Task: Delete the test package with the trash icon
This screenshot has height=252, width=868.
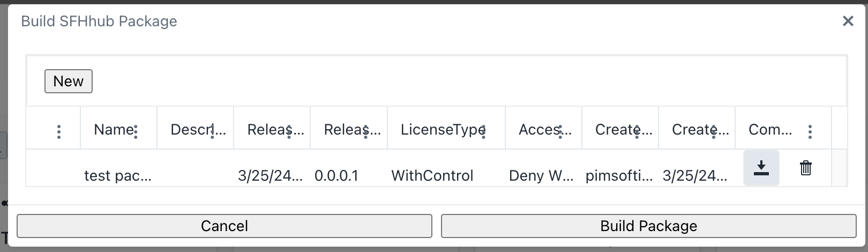Action: [x=805, y=168]
